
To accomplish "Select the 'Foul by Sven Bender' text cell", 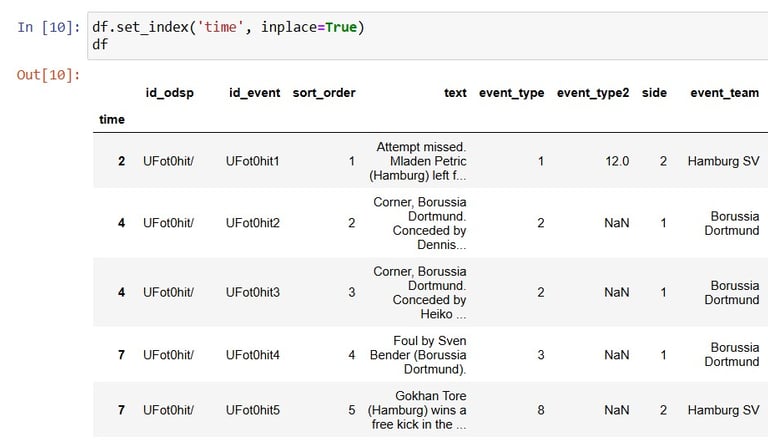I will pos(418,355).
